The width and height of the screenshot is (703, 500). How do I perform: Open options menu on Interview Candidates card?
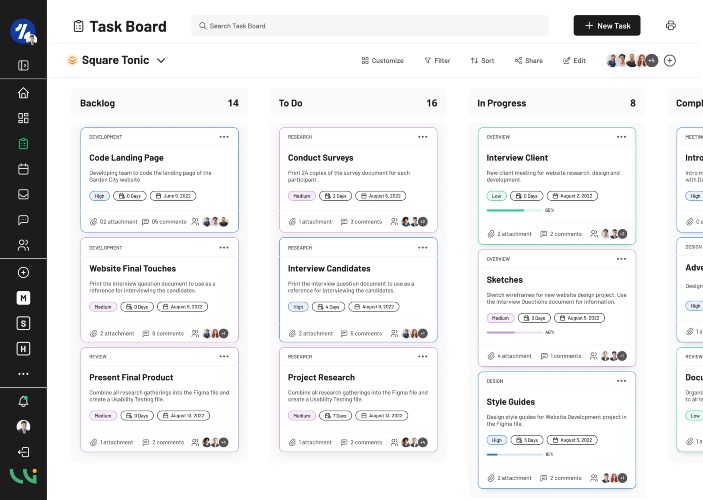[423, 248]
